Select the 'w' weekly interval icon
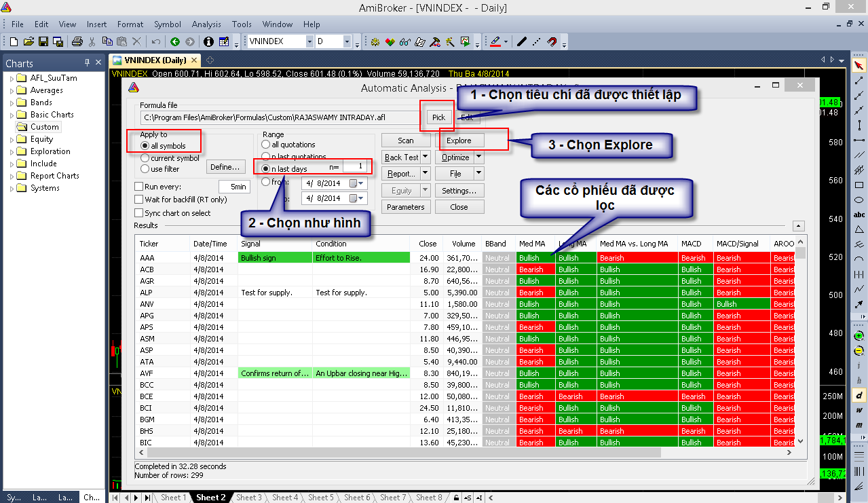The image size is (868, 503). [x=859, y=410]
